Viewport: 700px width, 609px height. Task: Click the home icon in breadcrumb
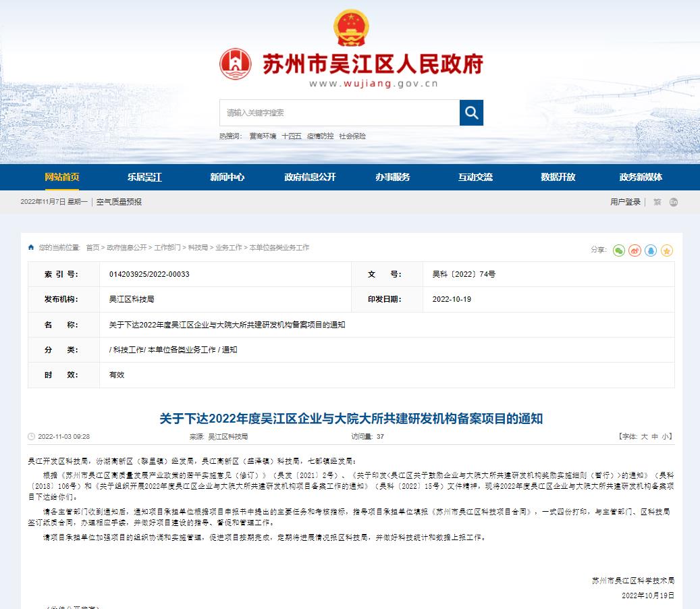pos(31,248)
